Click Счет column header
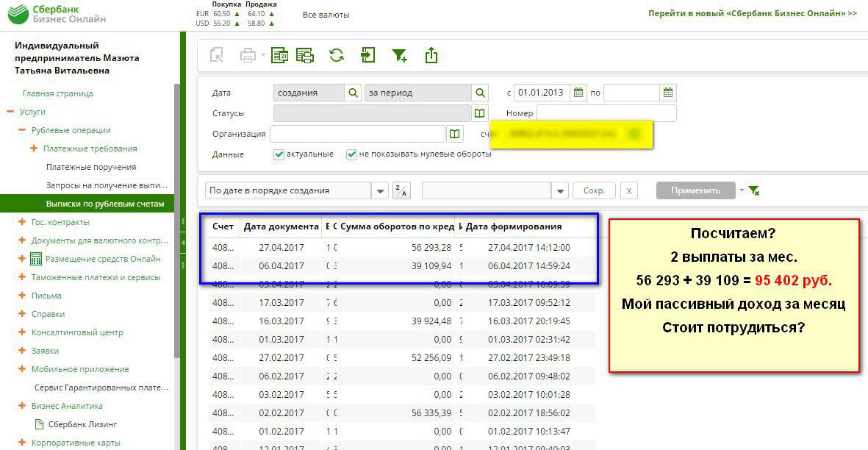Viewport: 868px width, 450px height. [x=223, y=226]
